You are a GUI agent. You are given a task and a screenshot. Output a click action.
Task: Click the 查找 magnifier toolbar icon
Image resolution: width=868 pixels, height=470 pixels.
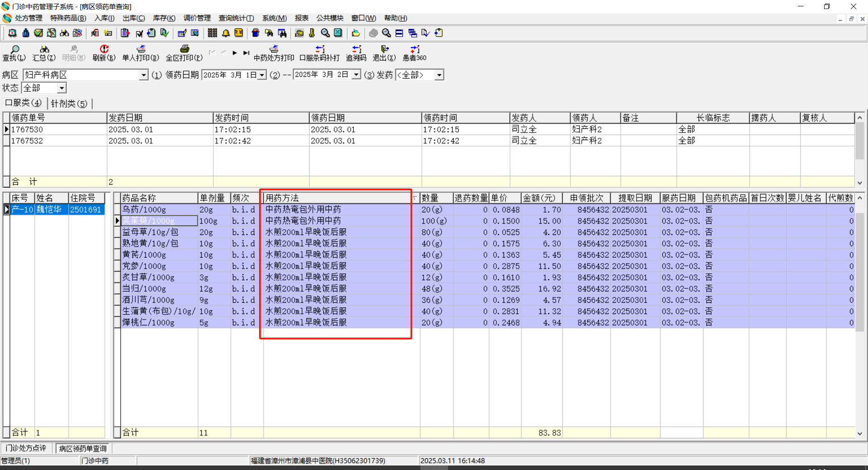(14, 50)
